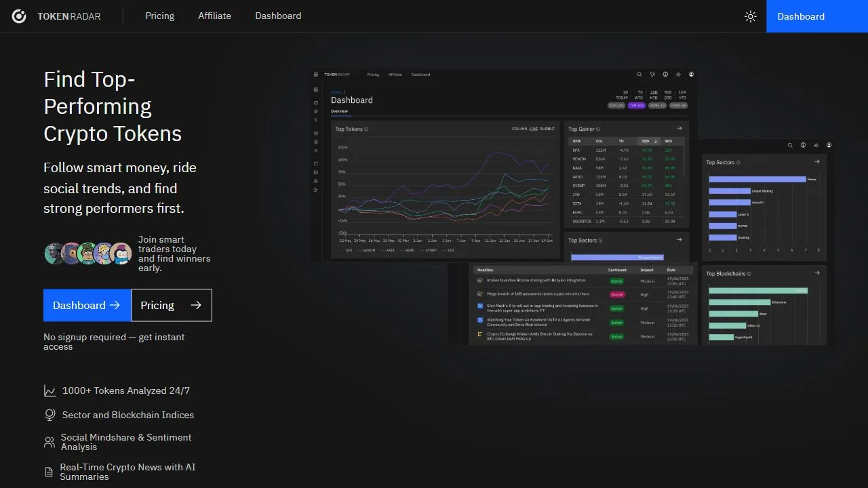Open Affiliate in the top navigation

click(x=215, y=16)
